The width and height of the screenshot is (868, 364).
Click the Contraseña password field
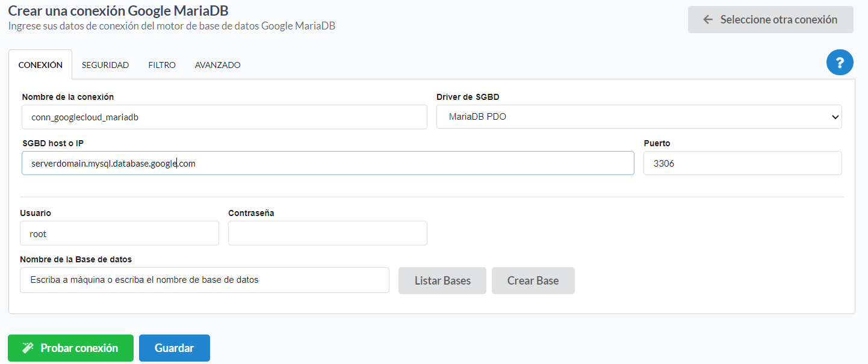[x=327, y=233]
